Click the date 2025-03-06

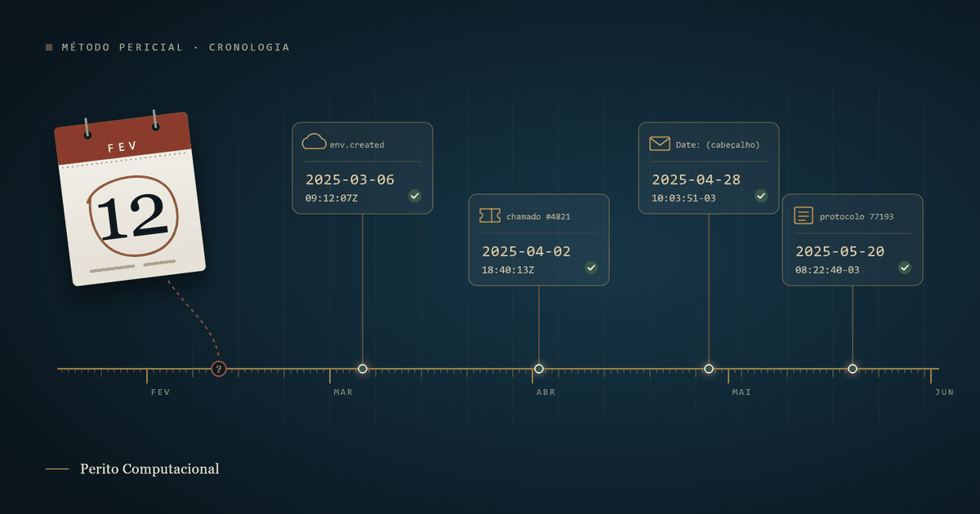pos(350,179)
